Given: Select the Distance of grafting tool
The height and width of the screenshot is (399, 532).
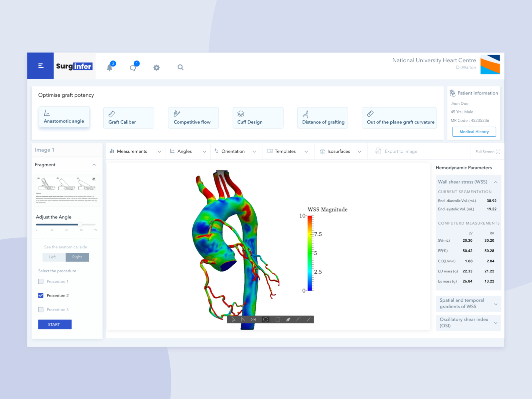Looking at the screenshot, I should [322, 118].
